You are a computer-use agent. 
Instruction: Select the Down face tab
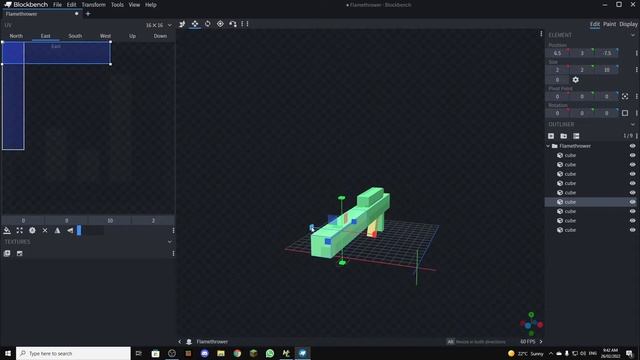(x=160, y=36)
